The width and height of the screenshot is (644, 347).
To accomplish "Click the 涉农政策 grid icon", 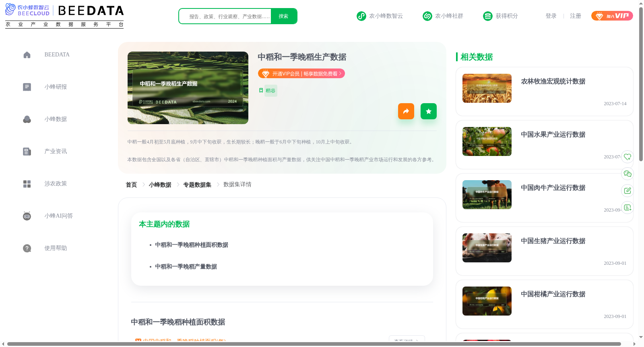I will coord(27,184).
